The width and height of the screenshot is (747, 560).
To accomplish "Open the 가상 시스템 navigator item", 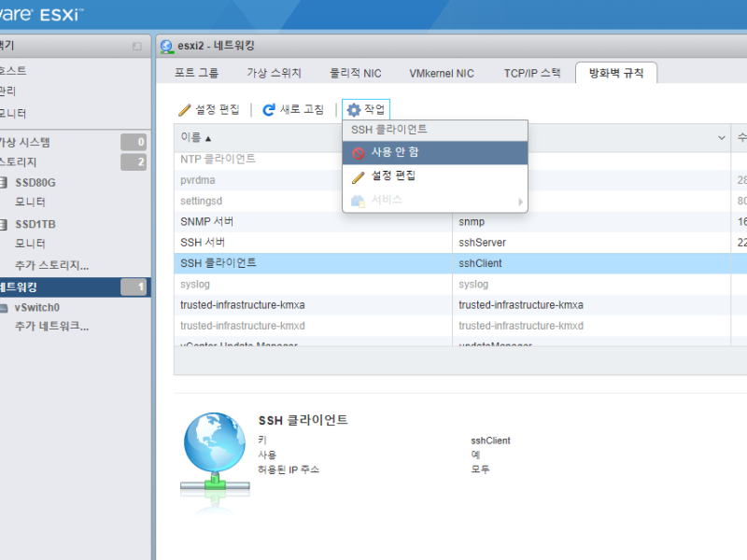I will (x=25, y=142).
